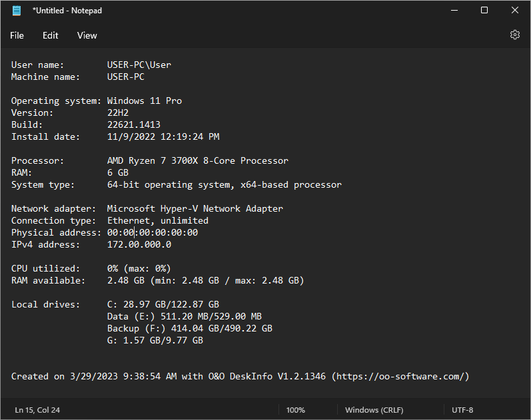Click the Microsoft Hyper-V Network Adapter text
The image size is (531, 420).
pos(195,209)
